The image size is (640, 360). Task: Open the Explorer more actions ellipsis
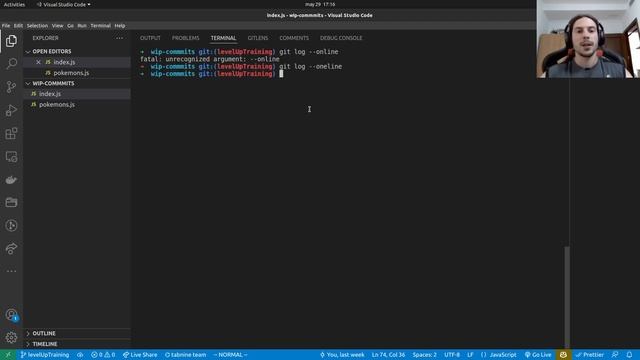pyautogui.click(x=119, y=38)
